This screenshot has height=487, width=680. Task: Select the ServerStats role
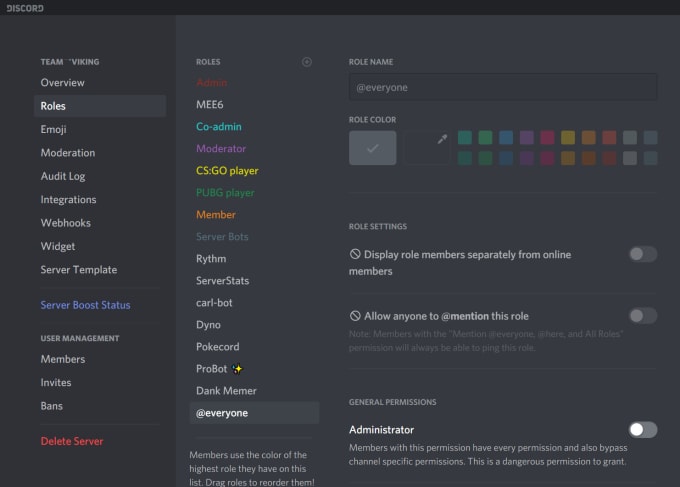pos(222,281)
